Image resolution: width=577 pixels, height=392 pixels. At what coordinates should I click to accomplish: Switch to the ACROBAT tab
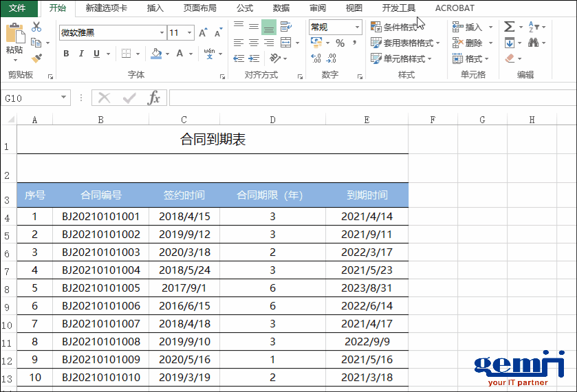point(455,8)
